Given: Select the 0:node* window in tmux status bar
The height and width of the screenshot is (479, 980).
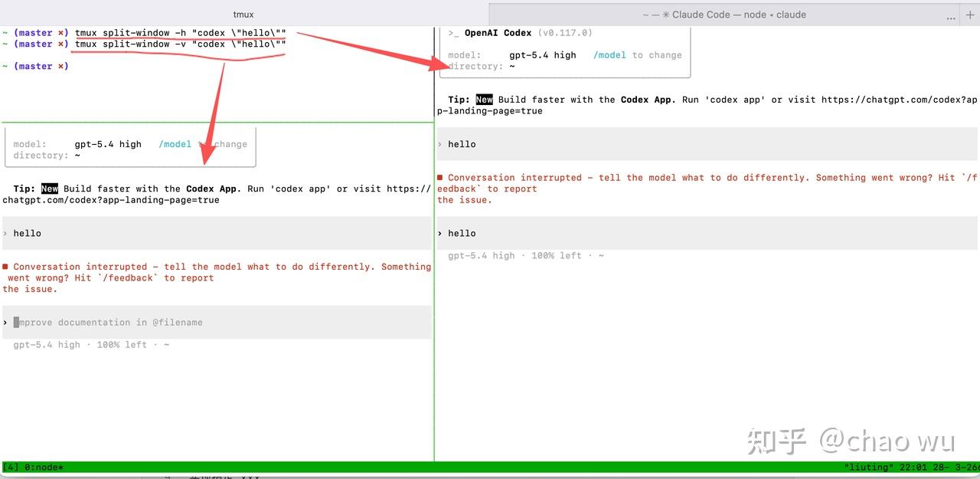Looking at the screenshot, I should point(44,468).
